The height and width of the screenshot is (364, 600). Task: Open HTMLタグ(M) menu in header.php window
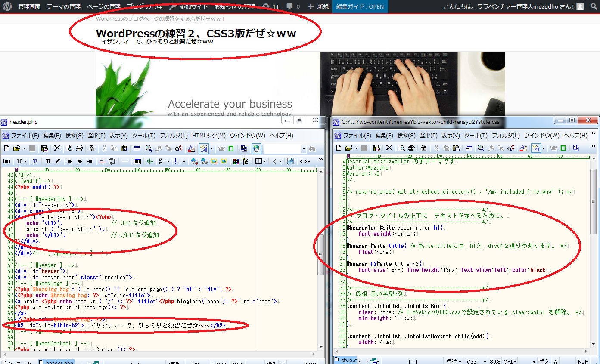209,136
